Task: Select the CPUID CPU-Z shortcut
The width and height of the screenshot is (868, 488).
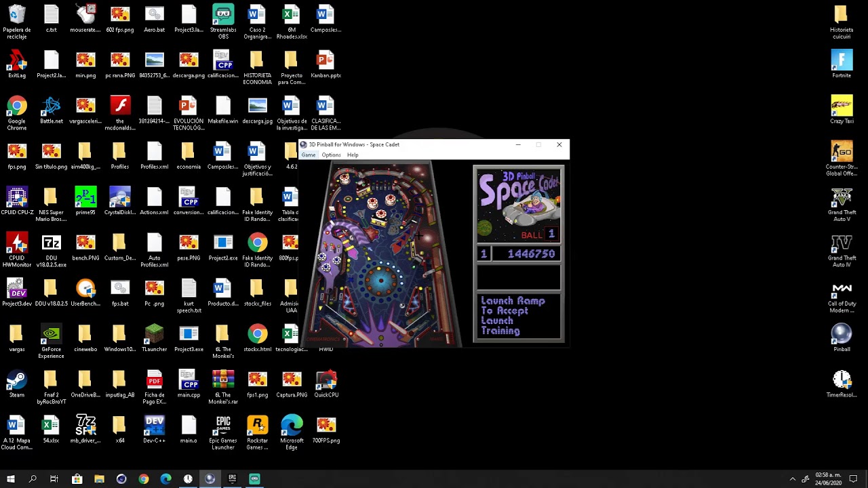Action: click(17, 201)
